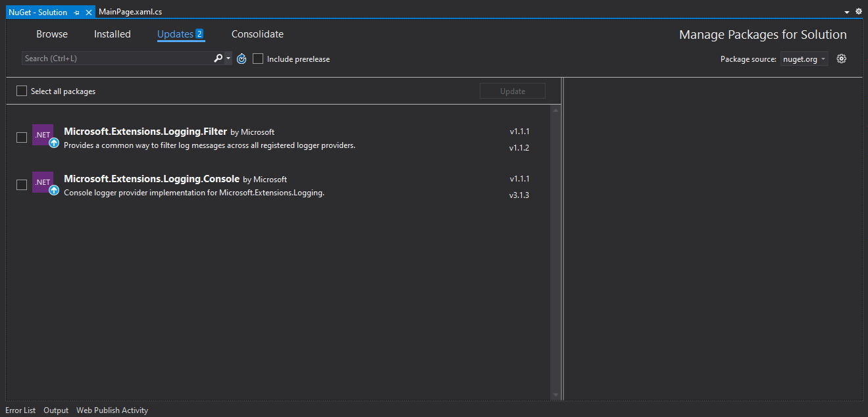Check Select all packages
The width and height of the screenshot is (868, 417).
22,91
